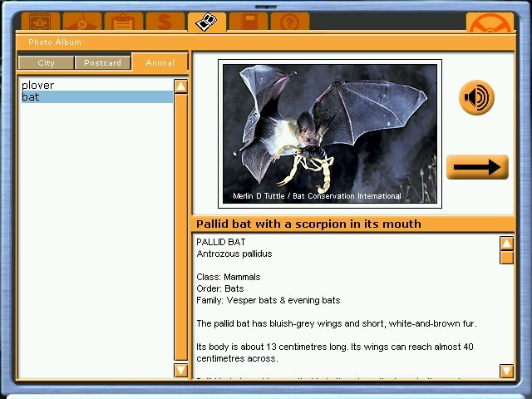Click animal list scroll up arrow
The height and width of the screenshot is (399, 532).
point(180,86)
